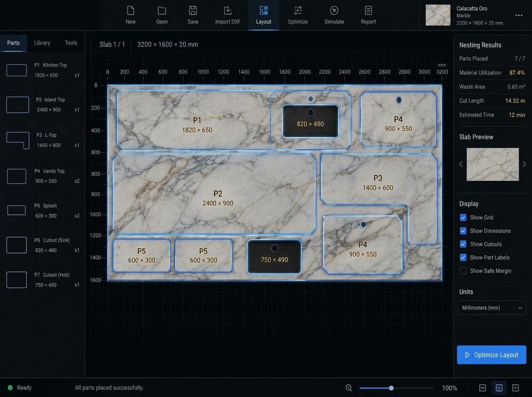Save the project with the Save icon
Screen dimensions: 532x397
pyautogui.click(x=193, y=11)
